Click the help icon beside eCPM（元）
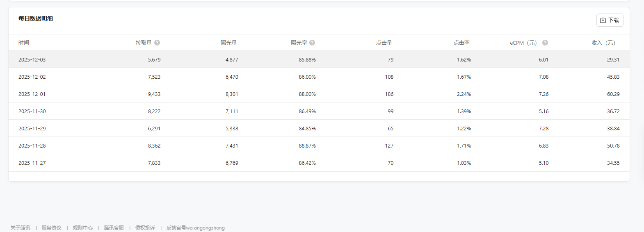The width and height of the screenshot is (644, 232). 545,43
